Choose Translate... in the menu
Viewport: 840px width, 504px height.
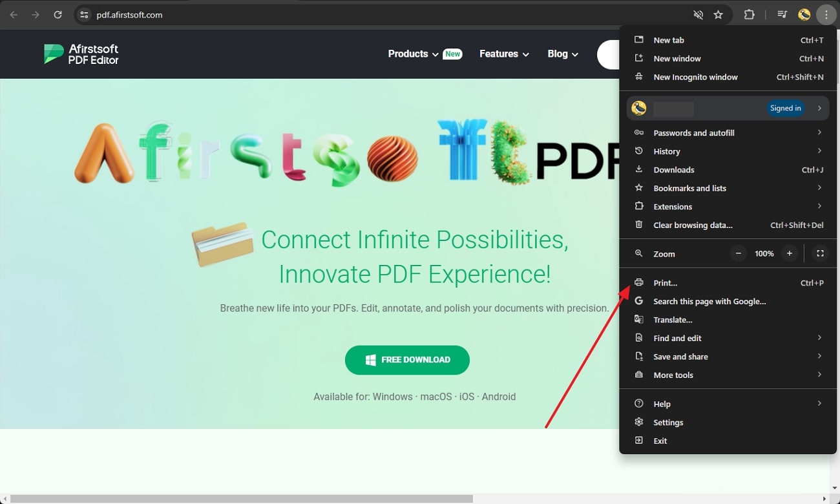pos(728,320)
